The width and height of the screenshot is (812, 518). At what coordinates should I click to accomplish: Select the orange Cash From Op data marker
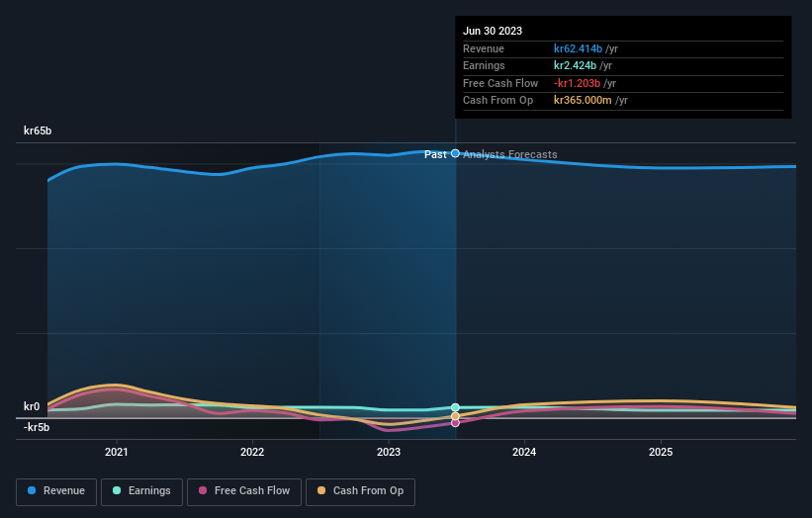tap(455, 416)
